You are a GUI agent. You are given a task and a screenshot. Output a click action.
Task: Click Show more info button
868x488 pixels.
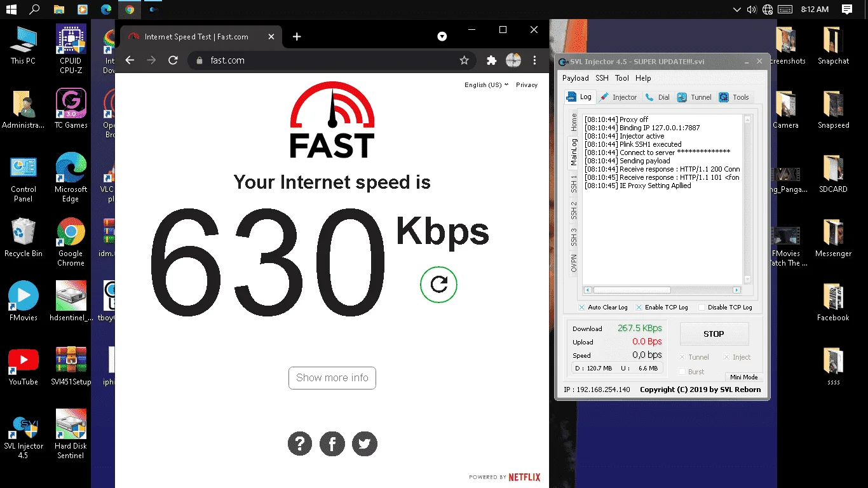332,377
